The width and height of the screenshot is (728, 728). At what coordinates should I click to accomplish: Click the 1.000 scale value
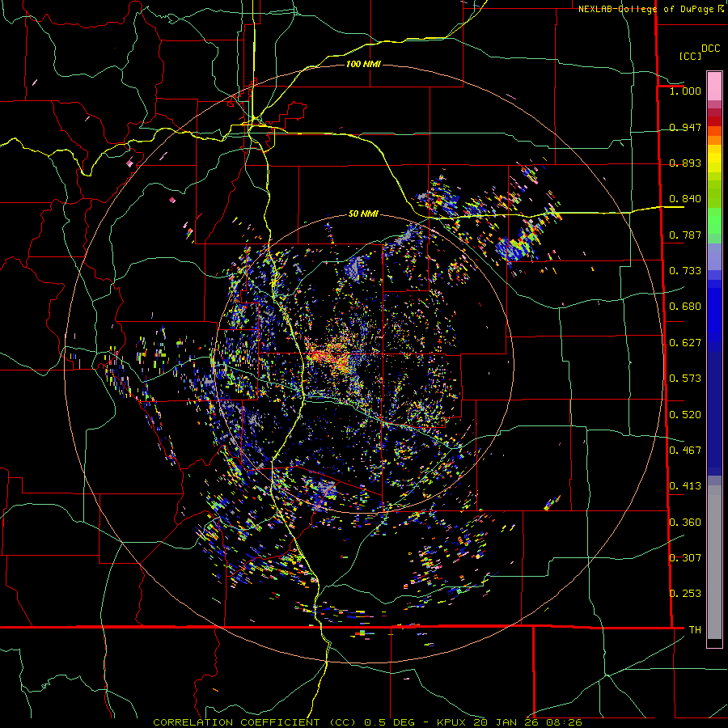pyautogui.click(x=685, y=91)
